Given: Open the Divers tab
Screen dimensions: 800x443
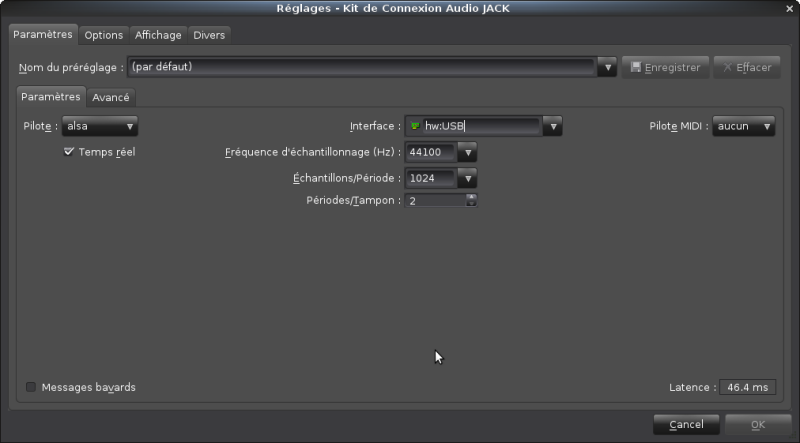Looking at the screenshot, I should [x=209, y=35].
